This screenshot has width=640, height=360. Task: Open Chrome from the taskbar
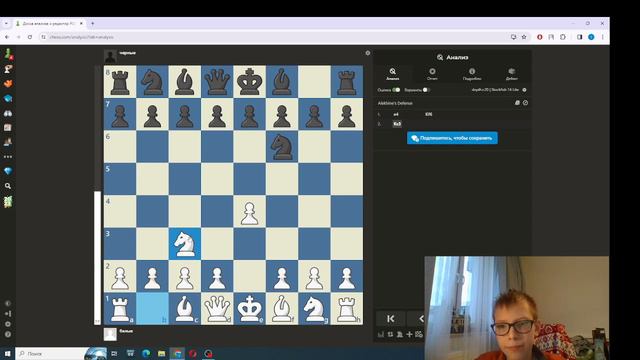177,353
